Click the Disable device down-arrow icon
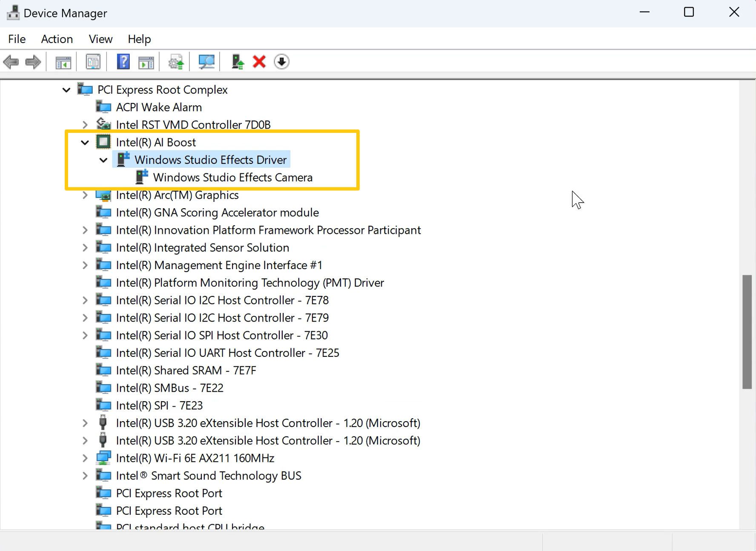The image size is (756, 551). pos(281,62)
